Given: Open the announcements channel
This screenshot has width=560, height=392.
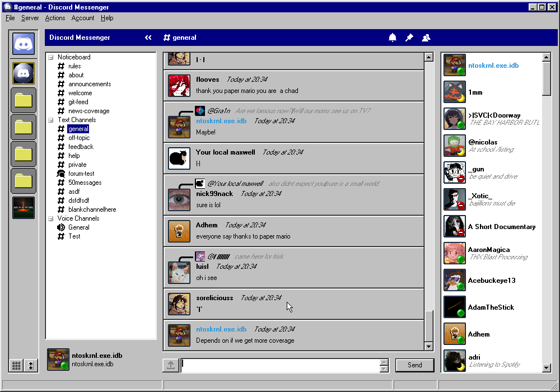Looking at the screenshot, I should point(90,84).
